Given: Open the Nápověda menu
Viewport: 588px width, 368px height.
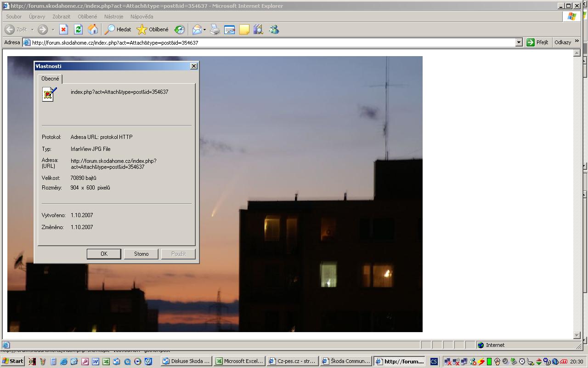Looking at the screenshot, I should tap(141, 17).
